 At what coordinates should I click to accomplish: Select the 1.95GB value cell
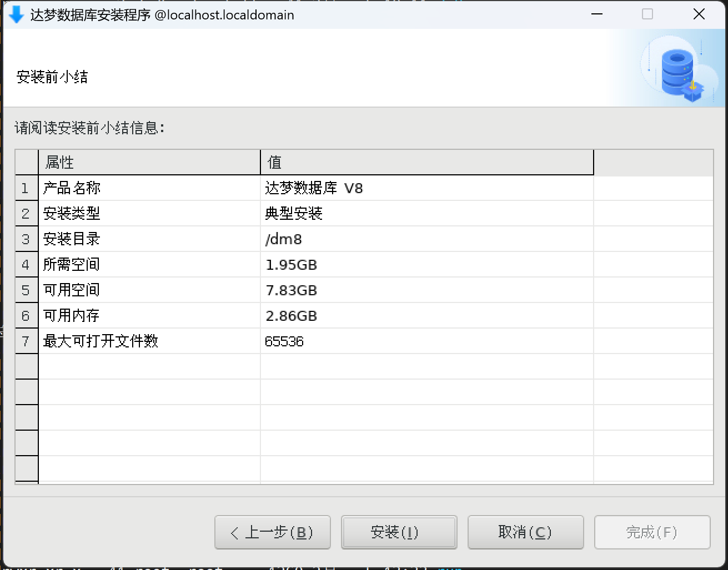point(427,265)
